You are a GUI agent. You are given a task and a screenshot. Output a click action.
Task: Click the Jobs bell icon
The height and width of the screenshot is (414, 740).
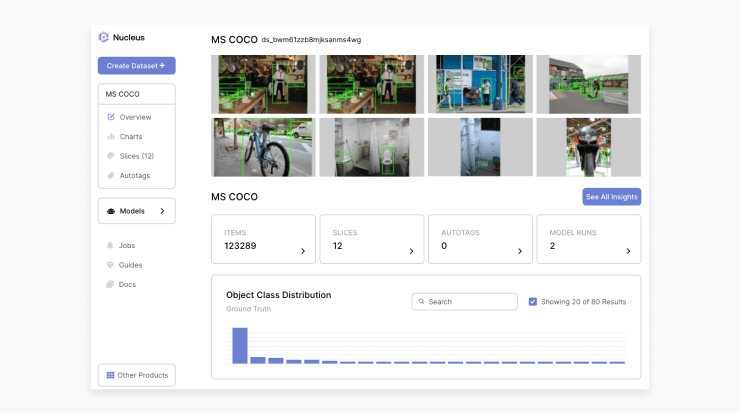[x=110, y=245]
